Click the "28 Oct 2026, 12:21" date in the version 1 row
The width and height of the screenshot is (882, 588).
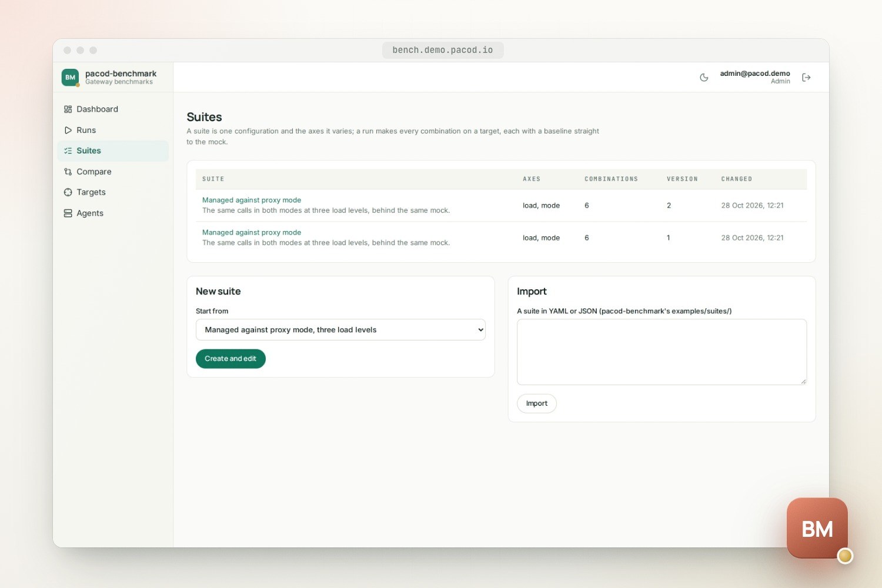point(752,238)
